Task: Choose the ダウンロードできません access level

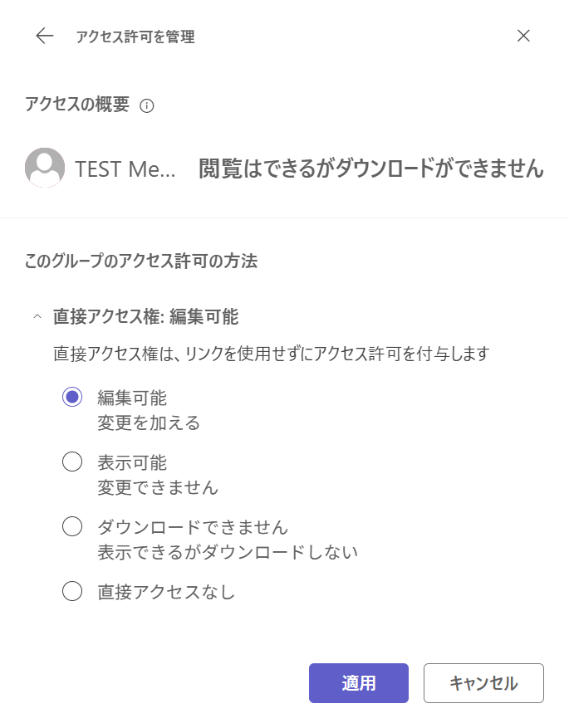Action: point(72,527)
